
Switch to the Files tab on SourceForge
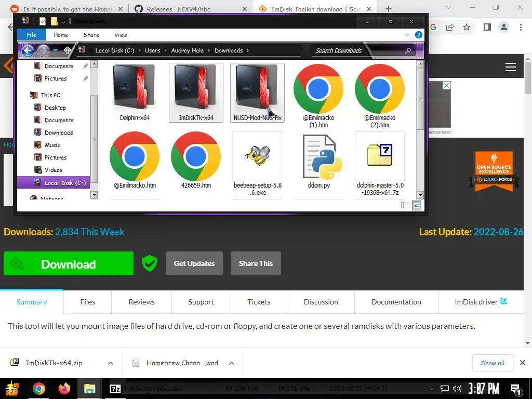(87, 302)
